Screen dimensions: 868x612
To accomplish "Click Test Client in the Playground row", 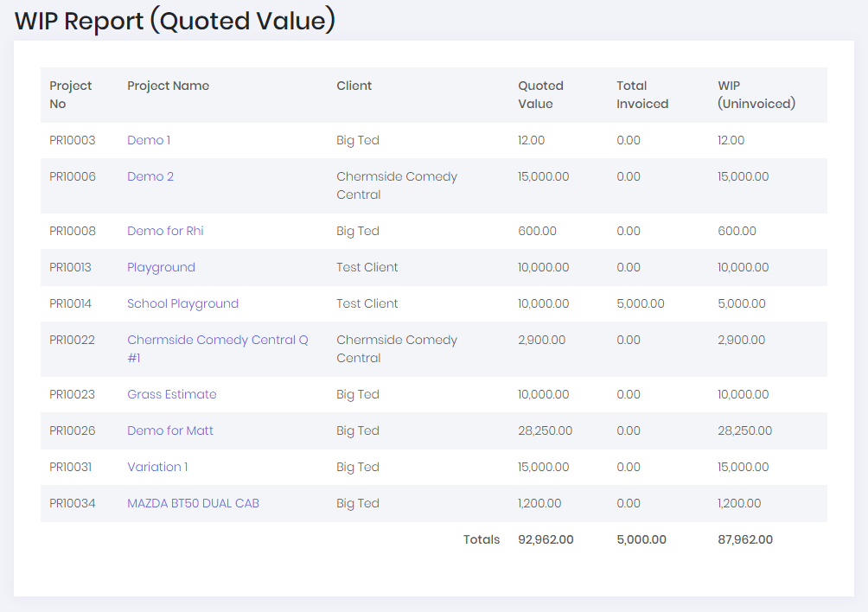I will click(367, 267).
